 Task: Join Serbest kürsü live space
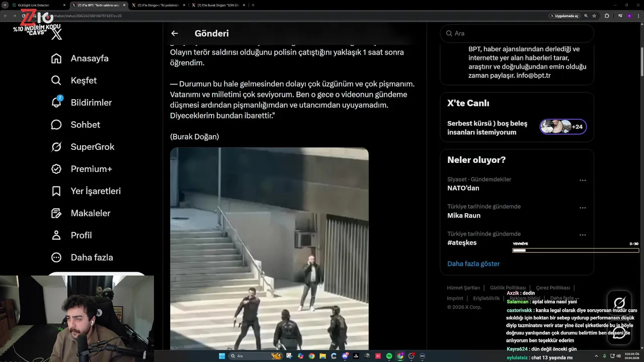click(517, 127)
